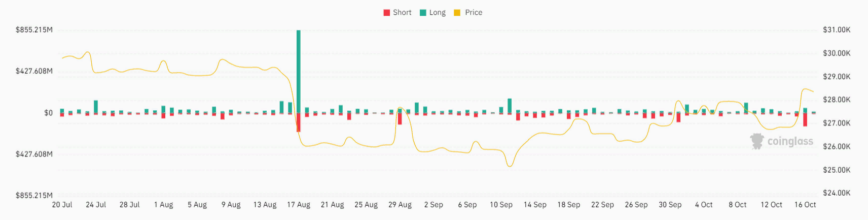The width and height of the screenshot is (868, 220).
Task: Select the tallest green Long bar at 17 Aug
Action: (x=299, y=71)
